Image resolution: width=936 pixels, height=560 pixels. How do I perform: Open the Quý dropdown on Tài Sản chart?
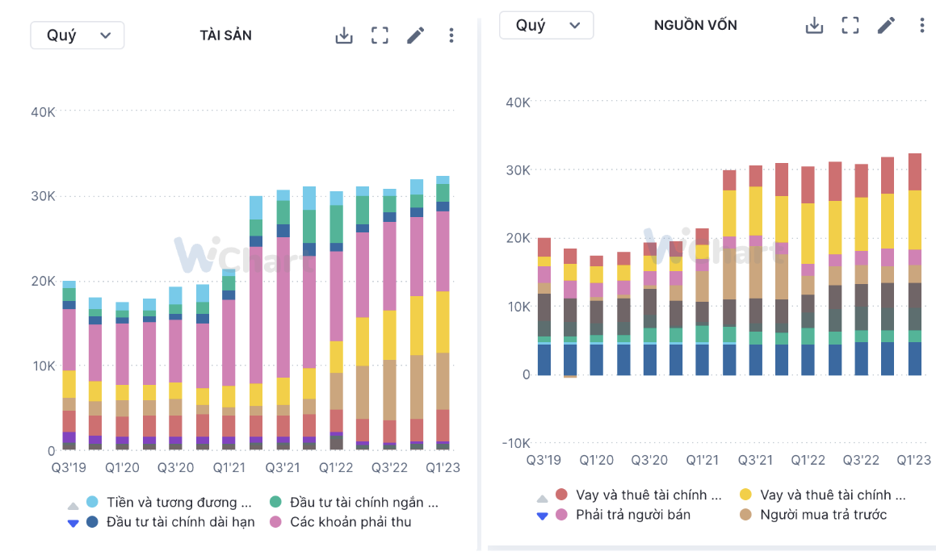[78, 36]
